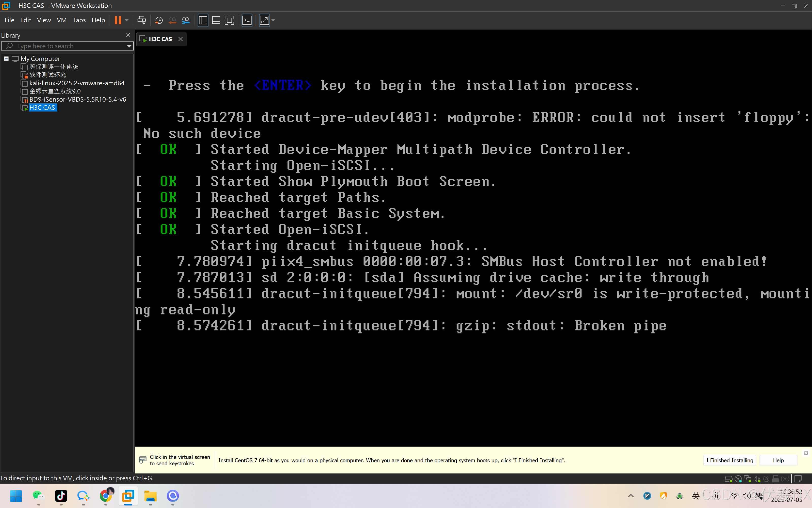
Task: Toggle full screen mode
Action: [x=229, y=20]
